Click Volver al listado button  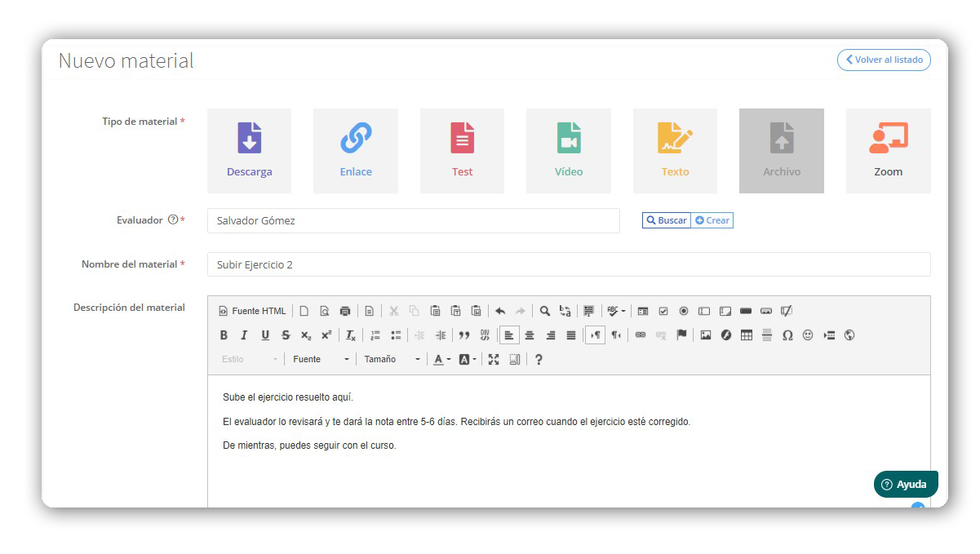pyautogui.click(x=884, y=60)
